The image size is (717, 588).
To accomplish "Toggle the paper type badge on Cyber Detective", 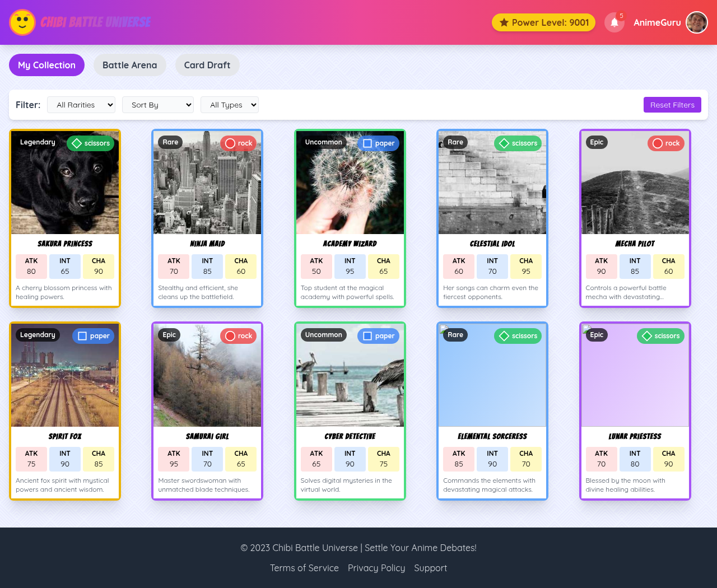I will coord(378,336).
